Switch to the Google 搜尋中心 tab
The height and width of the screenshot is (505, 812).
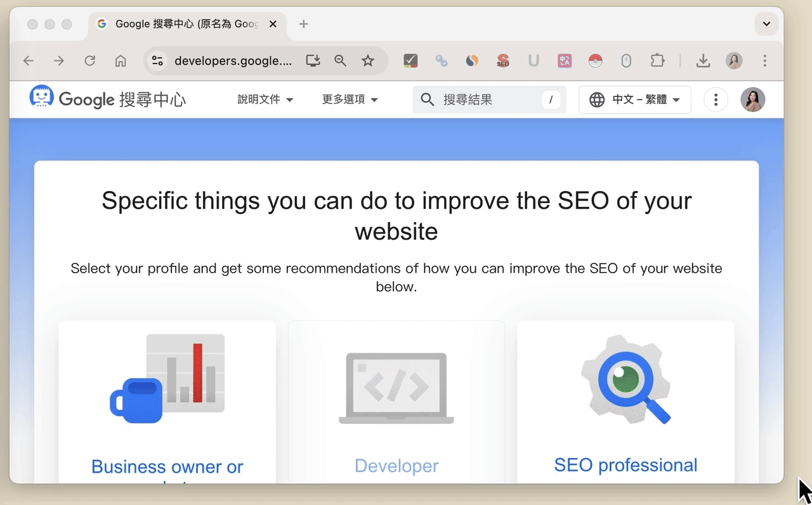click(x=184, y=24)
